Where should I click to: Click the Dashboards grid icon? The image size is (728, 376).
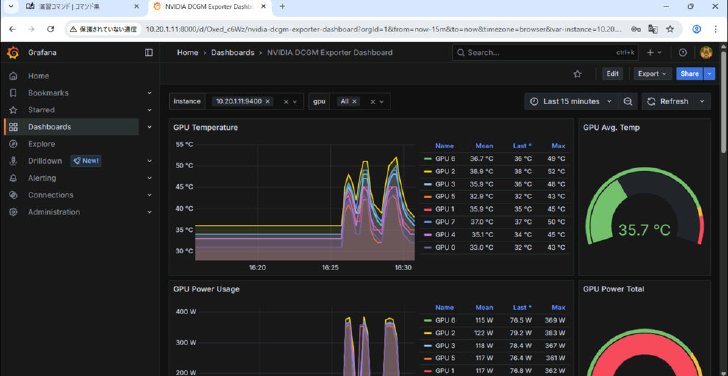click(13, 127)
